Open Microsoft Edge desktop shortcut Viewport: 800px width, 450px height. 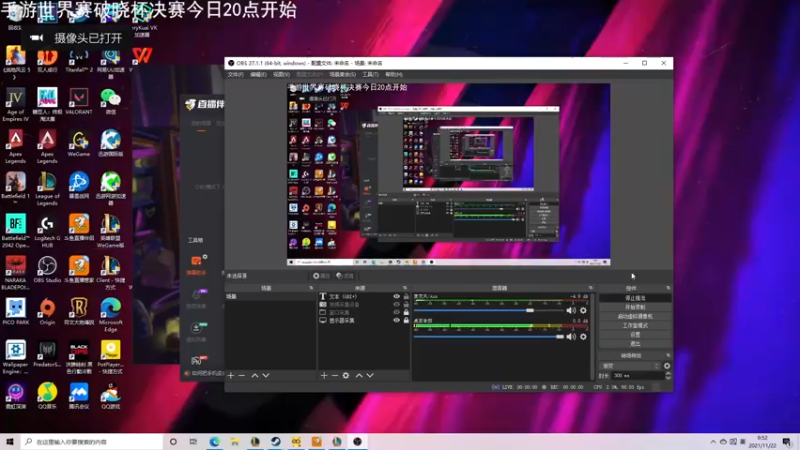coord(110,315)
